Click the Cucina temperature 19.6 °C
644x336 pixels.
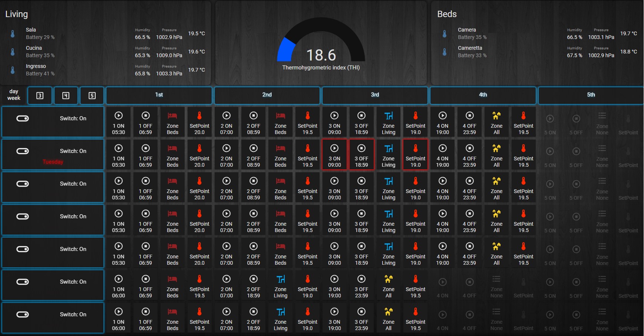[x=196, y=52]
